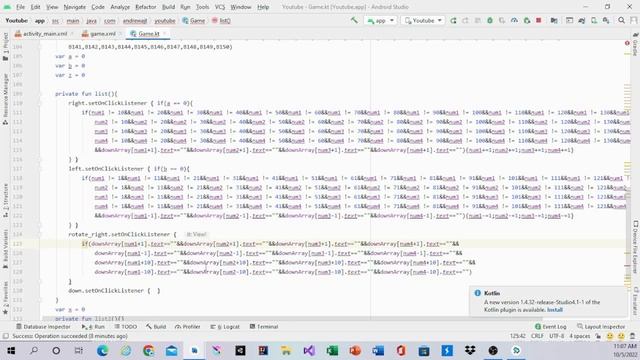Change the 4 spaces indent setting
This screenshot has width=640, height=360.
click(580, 336)
